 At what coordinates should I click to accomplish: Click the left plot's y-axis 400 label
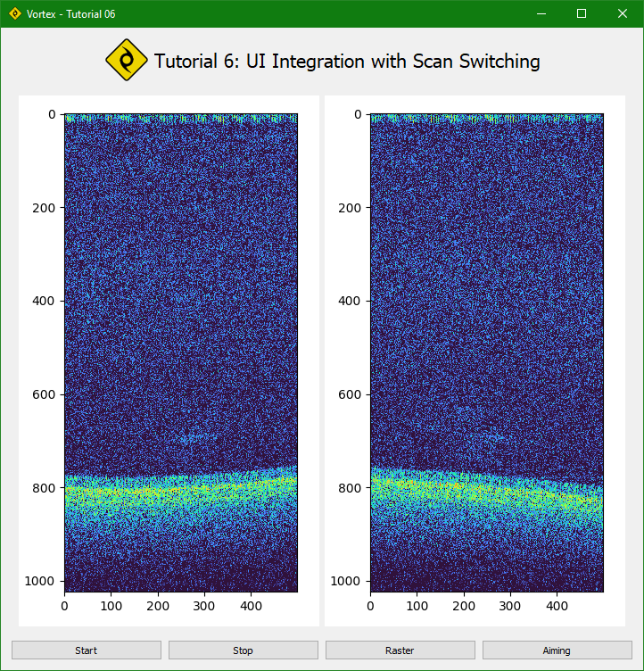(44, 301)
